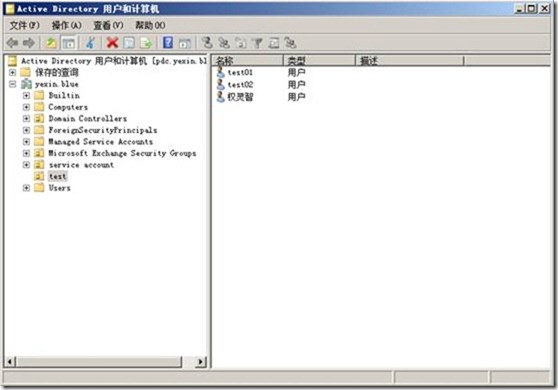
Task: Go up one level with folder-up icon
Action: [x=52, y=43]
